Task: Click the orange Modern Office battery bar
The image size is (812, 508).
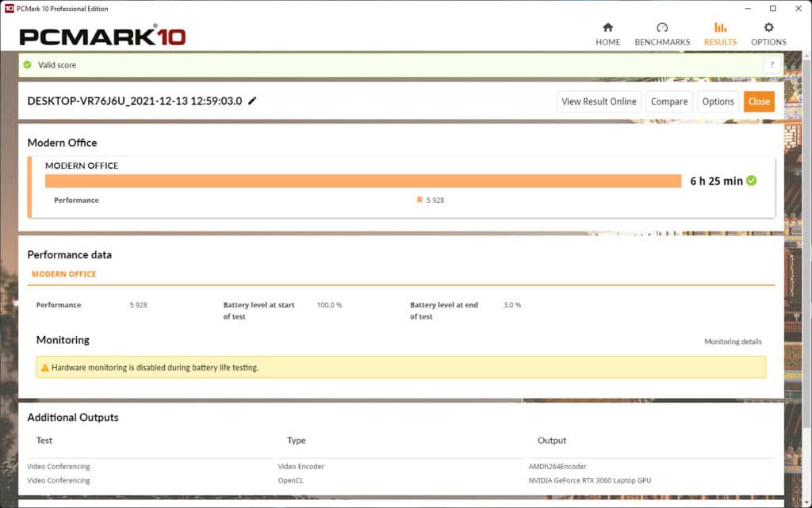Action: pyautogui.click(x=363, y=181)
